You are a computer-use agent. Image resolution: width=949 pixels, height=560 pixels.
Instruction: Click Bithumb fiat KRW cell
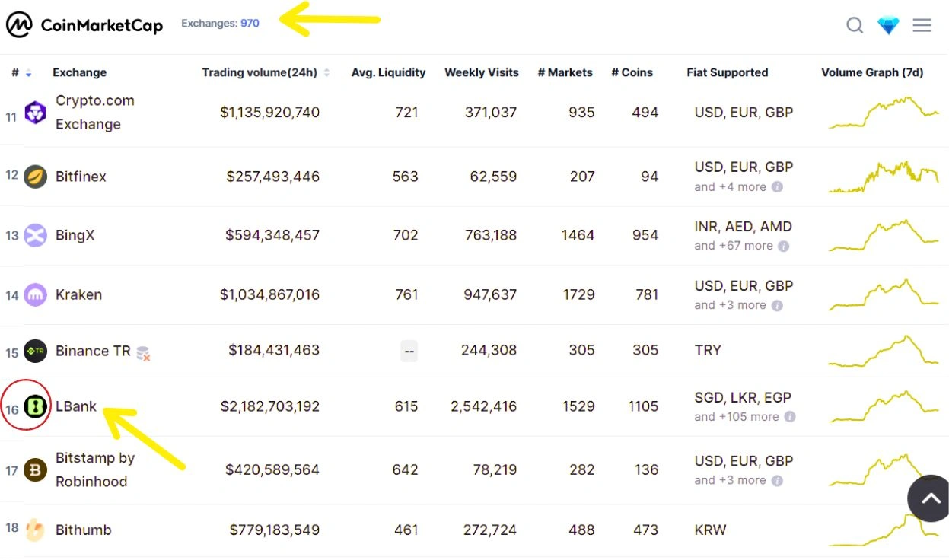coord(711,530)
